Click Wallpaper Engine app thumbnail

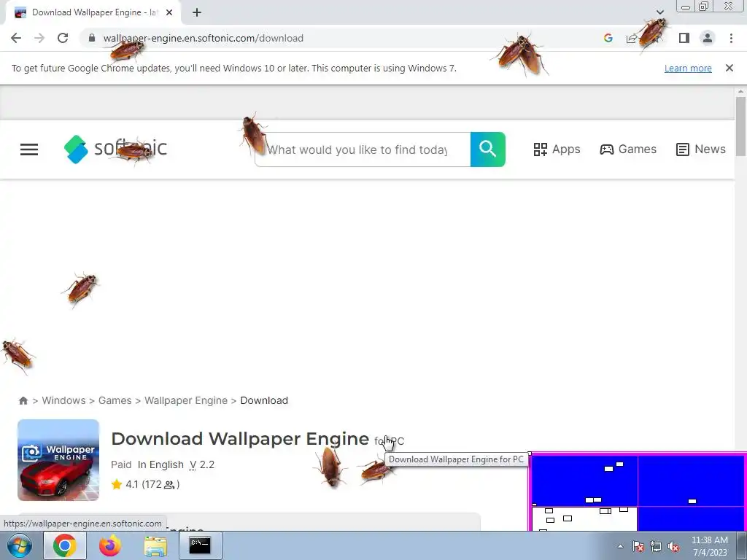(x=58, y=460)
